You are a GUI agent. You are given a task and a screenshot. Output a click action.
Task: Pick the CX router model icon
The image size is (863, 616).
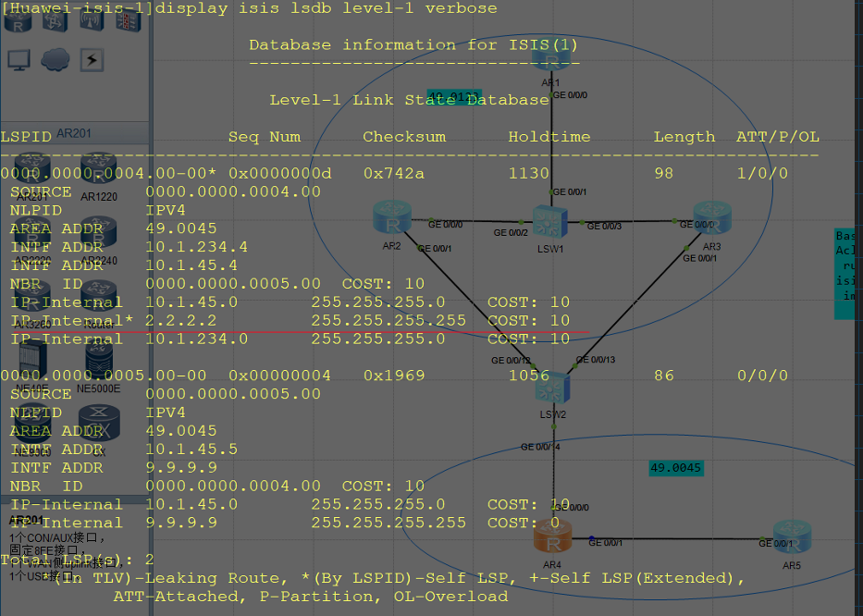[99, 425]
